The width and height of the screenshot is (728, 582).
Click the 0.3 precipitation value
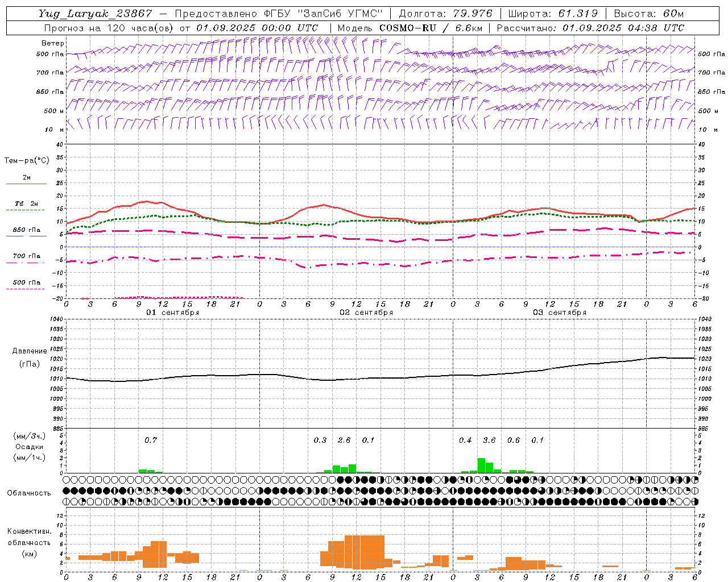320,440
